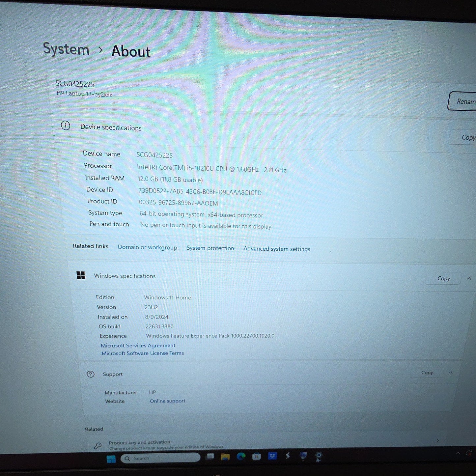Image resolution: width=476 pixels, height=476 pixels.
Task: Click the Windows specifications header
Action: tap(125, 276)
